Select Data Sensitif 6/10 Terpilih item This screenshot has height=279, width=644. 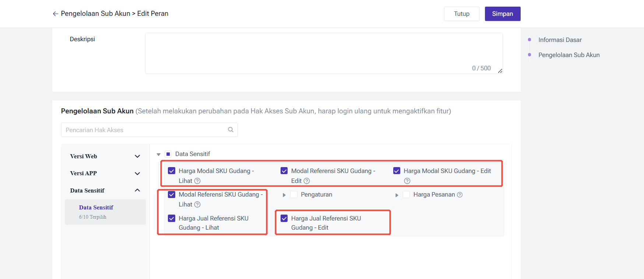pos(105,212)
